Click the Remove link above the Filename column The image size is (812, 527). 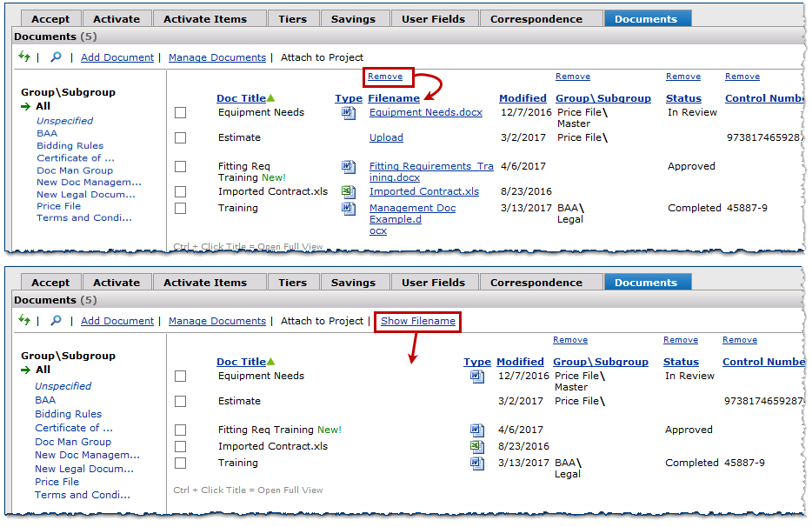(x=385, y=77)
